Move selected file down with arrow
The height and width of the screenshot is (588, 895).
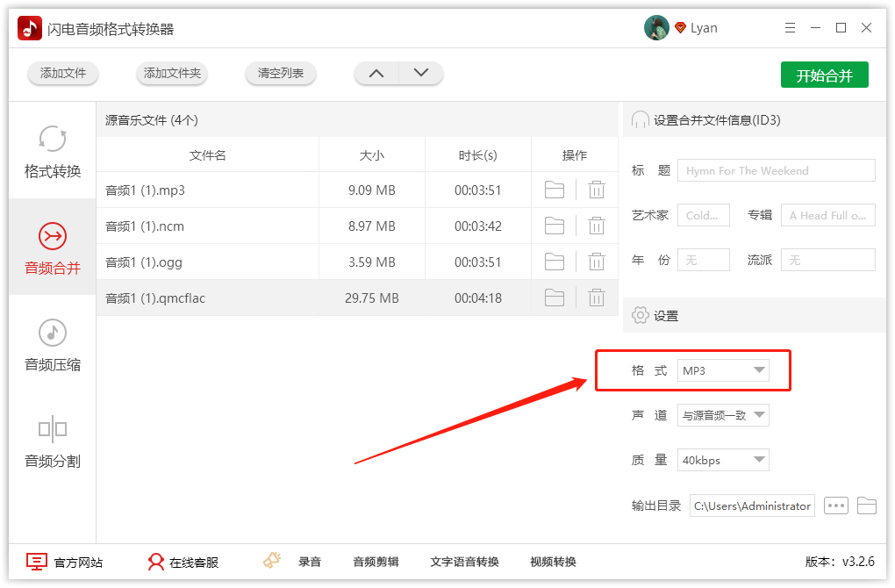pos(420,73)
